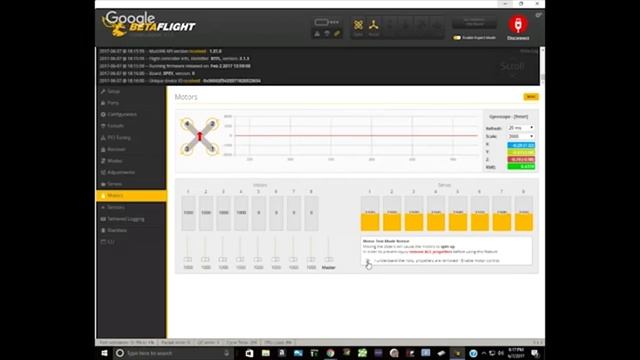This screenshot has height=360, width=640.
Task: Click the Servos sidebar icon
Action: click(x=103, y=184)
